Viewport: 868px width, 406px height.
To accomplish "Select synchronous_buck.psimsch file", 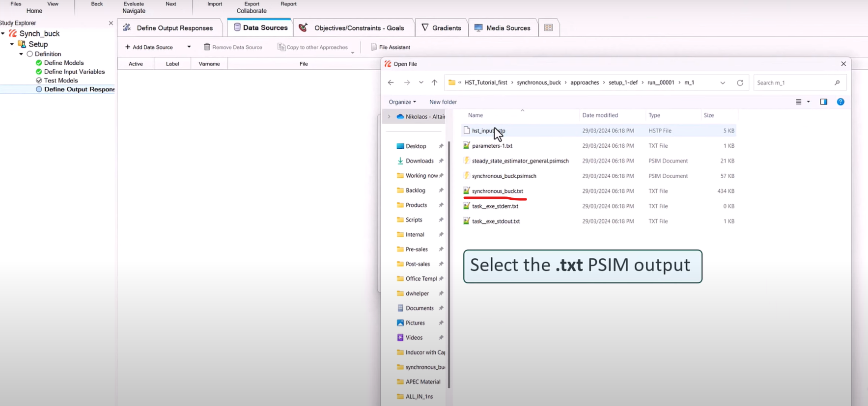I will 599,176.
